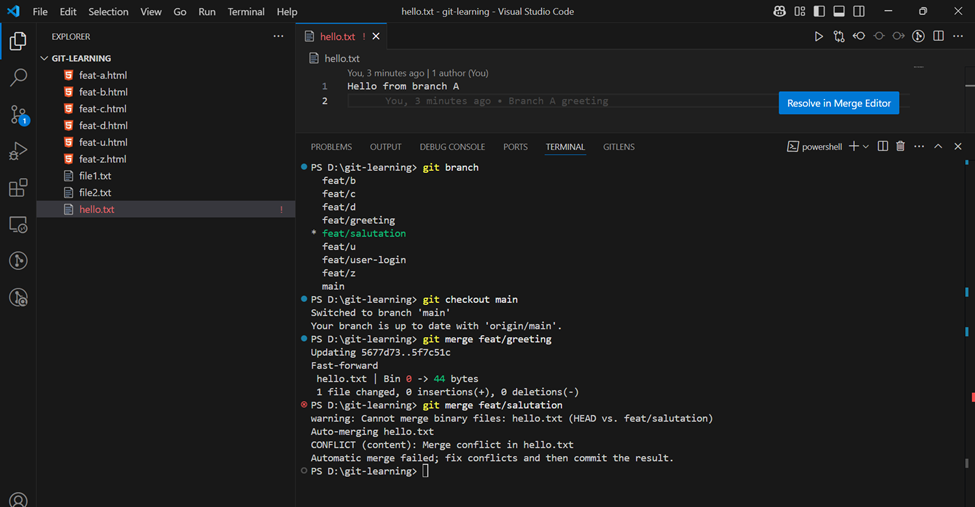Switch to the PORTS panel tab
Viewport: 975px width, 507px height.
[515, 147]
